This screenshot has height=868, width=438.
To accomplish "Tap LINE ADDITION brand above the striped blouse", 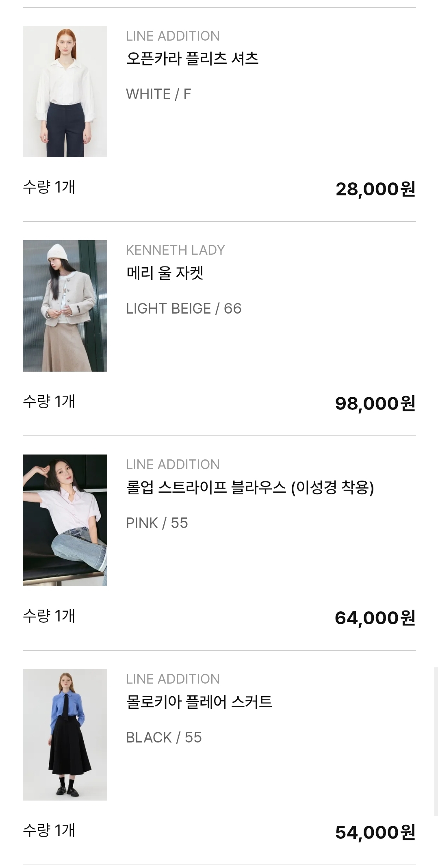I will (x=173, y=465).
